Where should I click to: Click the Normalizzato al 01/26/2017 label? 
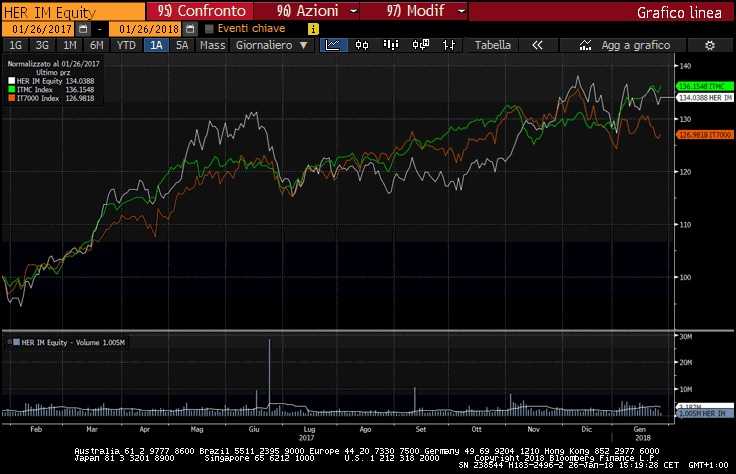53,64
